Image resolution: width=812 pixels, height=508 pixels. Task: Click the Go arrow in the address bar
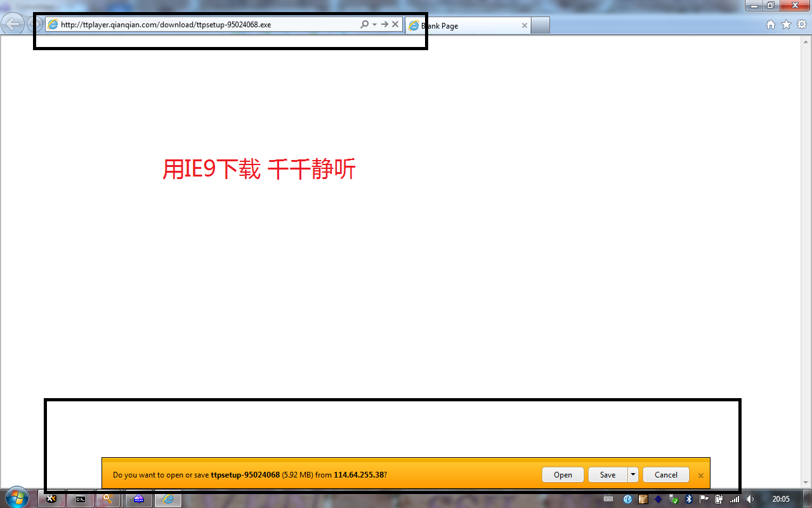[x=384, y=25]
